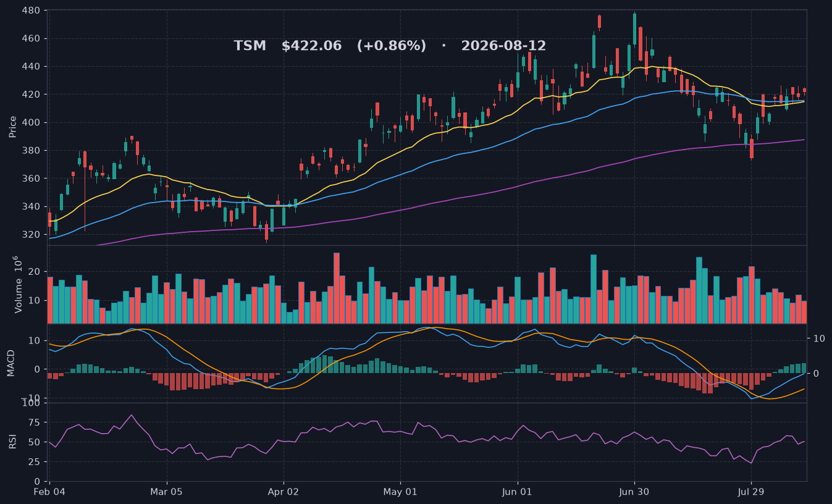
Task: Click the 100 RSI axis tick
Action: tap(31, 403)
